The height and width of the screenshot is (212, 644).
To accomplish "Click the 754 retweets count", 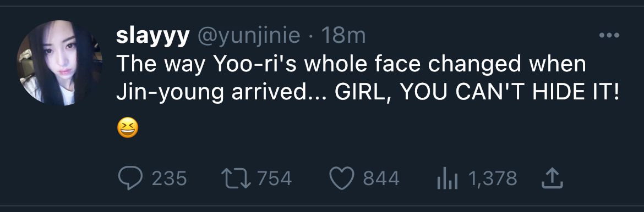I will tap(274, 179).
